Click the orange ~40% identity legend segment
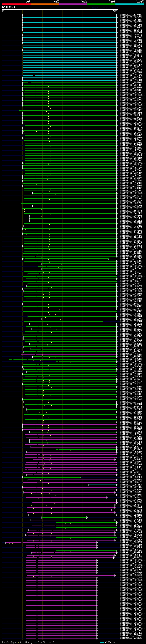The width and height of the screenshot is (146, 644). [x=45, y=4]
